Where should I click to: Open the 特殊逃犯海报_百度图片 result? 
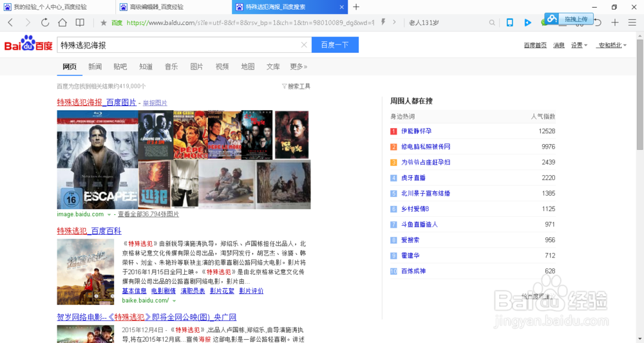click(97, 102)
